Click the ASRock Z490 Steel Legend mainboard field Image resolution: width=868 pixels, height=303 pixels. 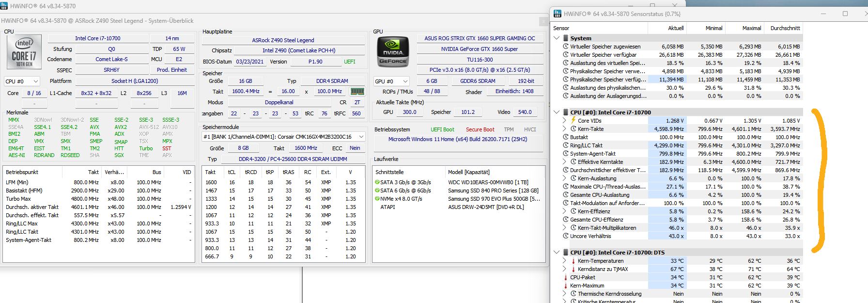point(283,40)
